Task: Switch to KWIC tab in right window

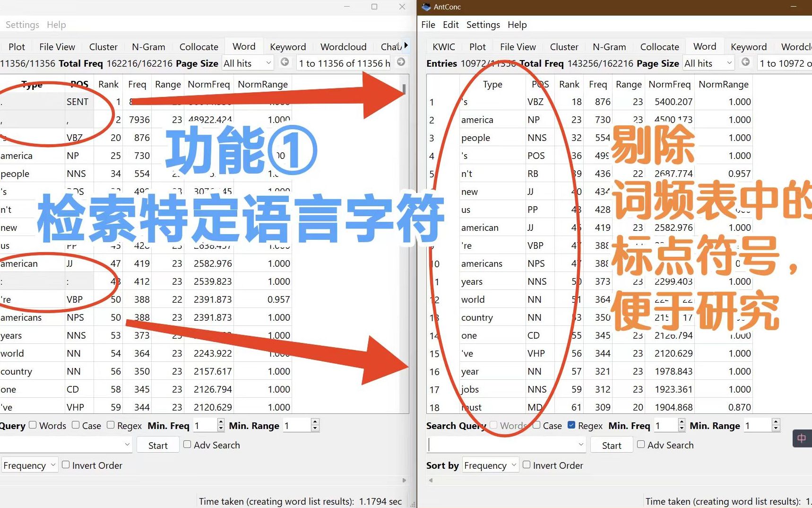Action: click(444, 47)
